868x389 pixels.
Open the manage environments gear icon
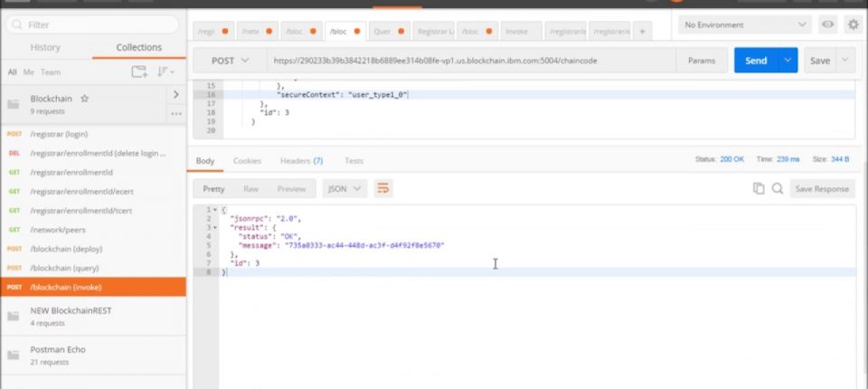click(x=852, y=24)
